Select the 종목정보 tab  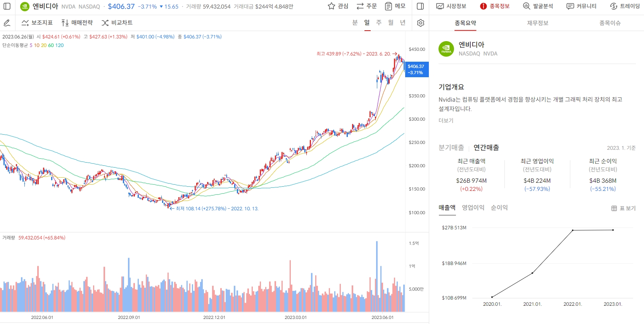pyautogui.click(x=495, y=6)
